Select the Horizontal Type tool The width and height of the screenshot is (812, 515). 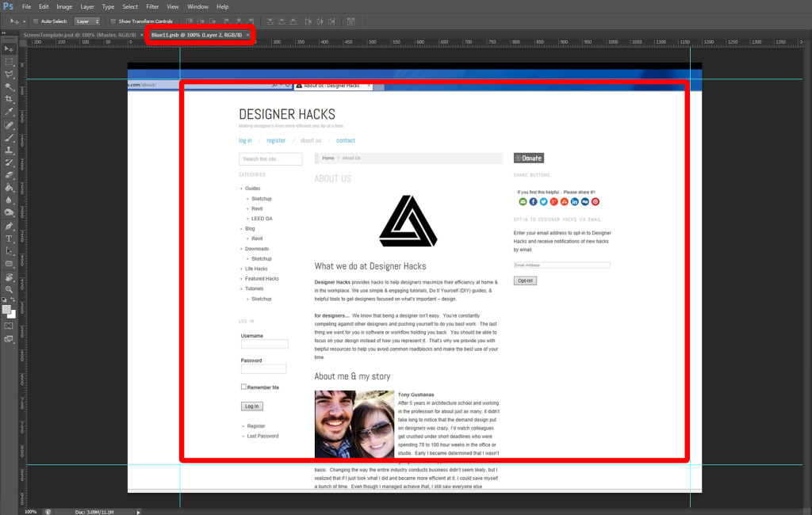tap(9, 238)
